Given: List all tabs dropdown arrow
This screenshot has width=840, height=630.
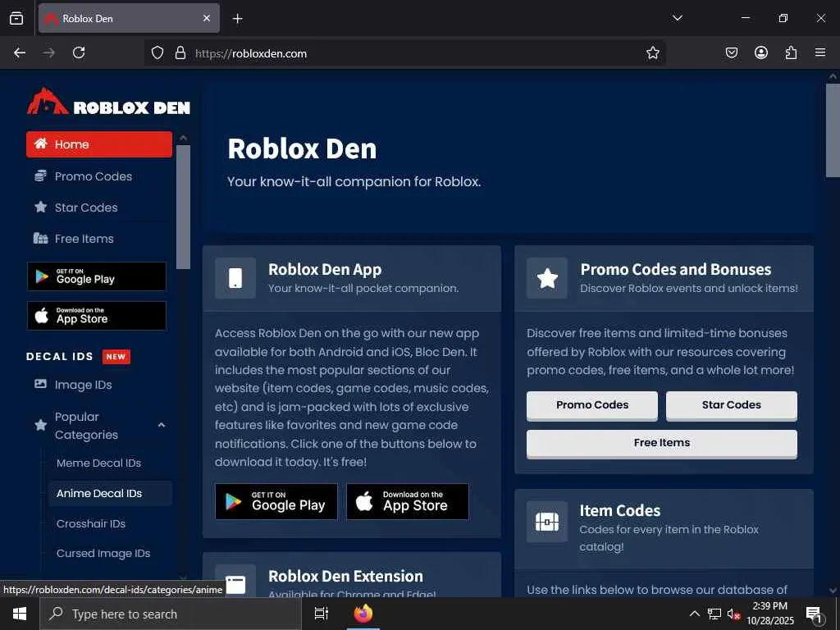Looking at the screenshot, I should [677, 18].
